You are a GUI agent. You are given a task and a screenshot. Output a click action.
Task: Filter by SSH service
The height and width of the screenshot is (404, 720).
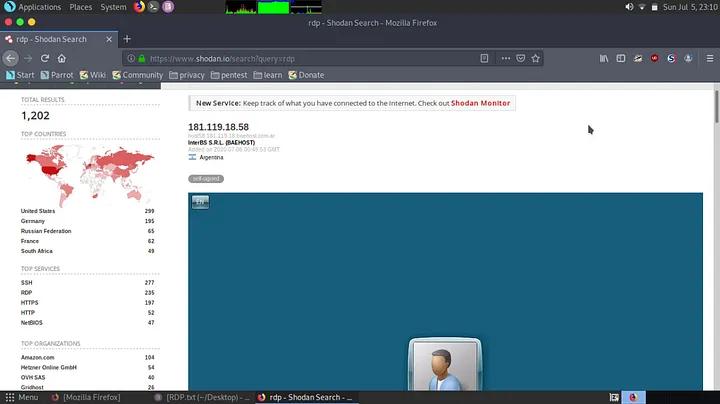27,283
